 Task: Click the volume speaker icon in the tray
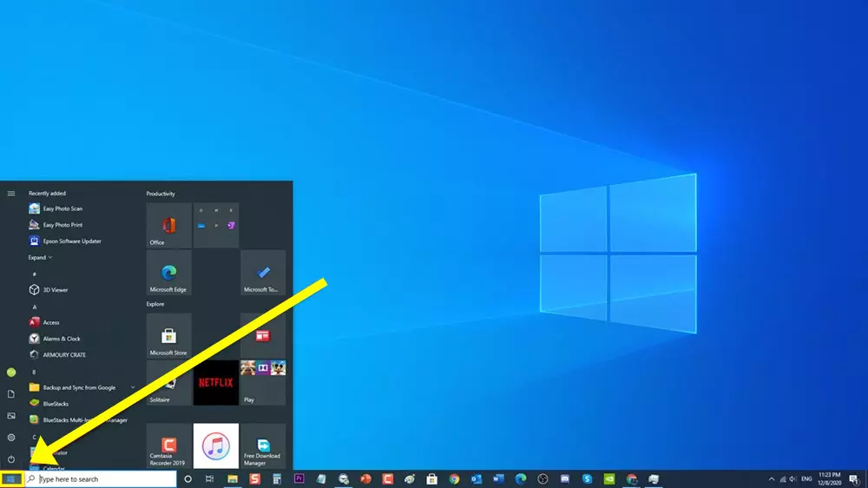pos(792,479)
